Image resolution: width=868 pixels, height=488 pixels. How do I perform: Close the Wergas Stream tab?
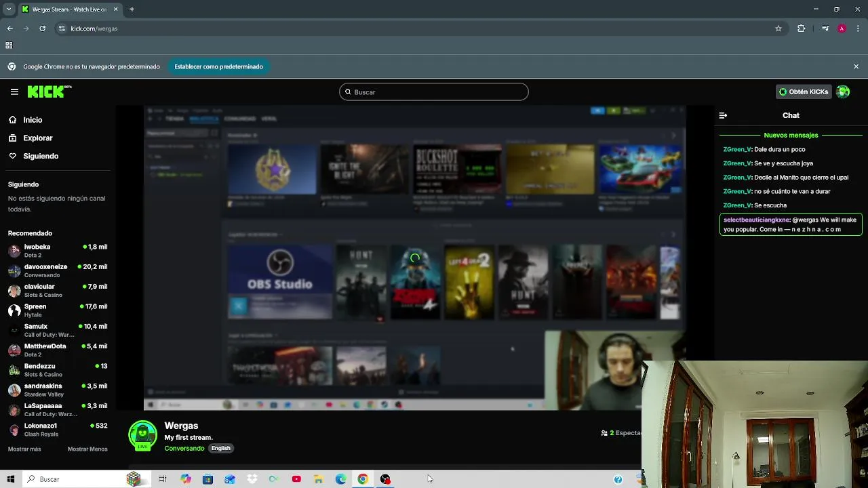tap(115, 9)
